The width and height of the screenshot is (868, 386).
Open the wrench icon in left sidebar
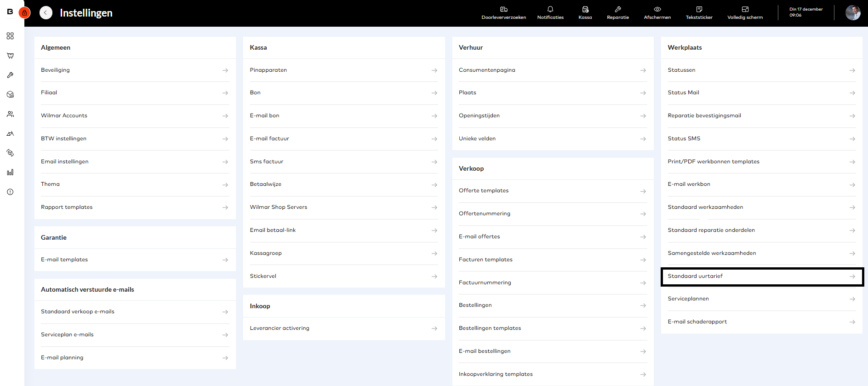(x=10, y=75)
